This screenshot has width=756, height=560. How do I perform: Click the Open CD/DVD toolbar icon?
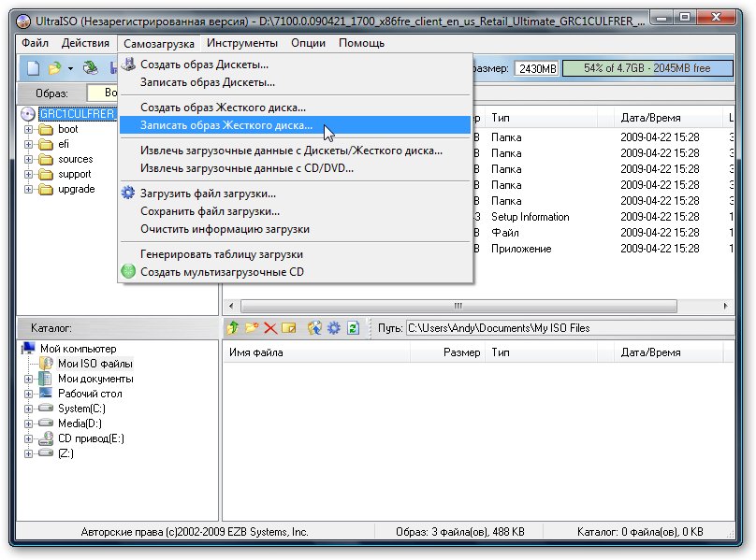(90, 68)
